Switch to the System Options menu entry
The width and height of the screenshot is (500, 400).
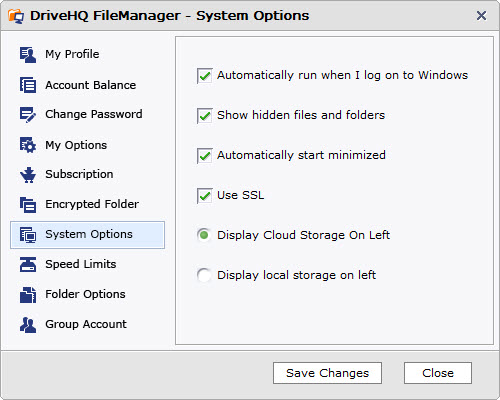87,235
